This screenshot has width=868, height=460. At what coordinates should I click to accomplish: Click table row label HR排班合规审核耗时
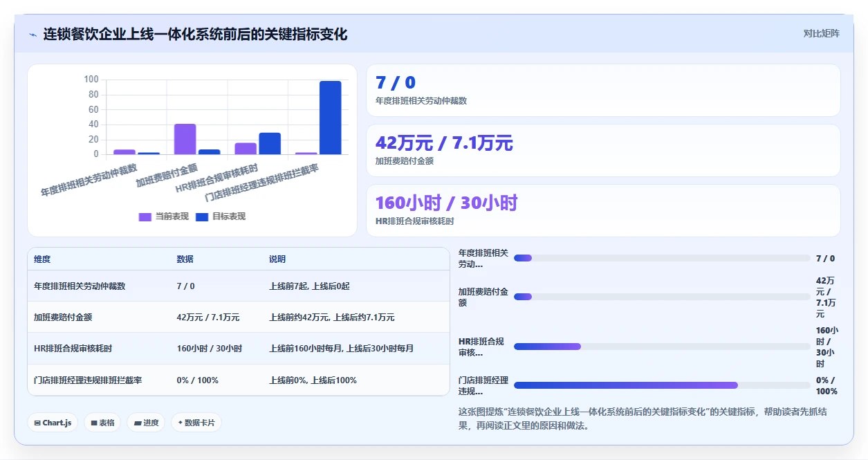73,348
